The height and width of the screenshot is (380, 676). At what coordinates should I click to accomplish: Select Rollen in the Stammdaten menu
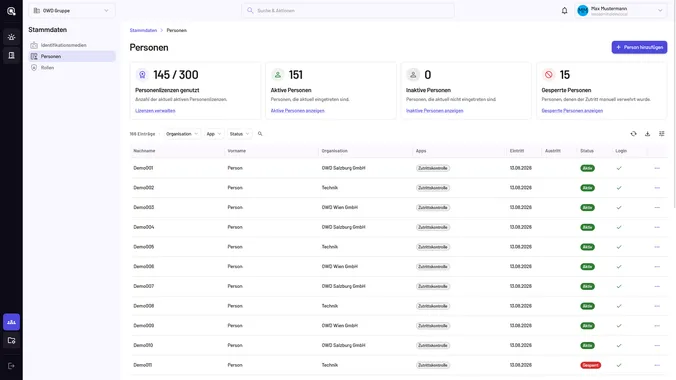pyautogui.click(x=47, y=68)
